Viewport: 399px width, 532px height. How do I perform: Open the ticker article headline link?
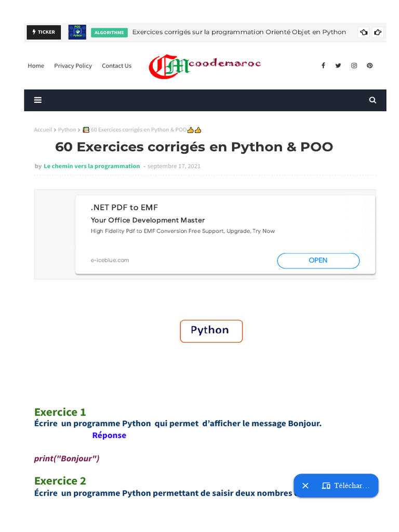tap(239, 32)
